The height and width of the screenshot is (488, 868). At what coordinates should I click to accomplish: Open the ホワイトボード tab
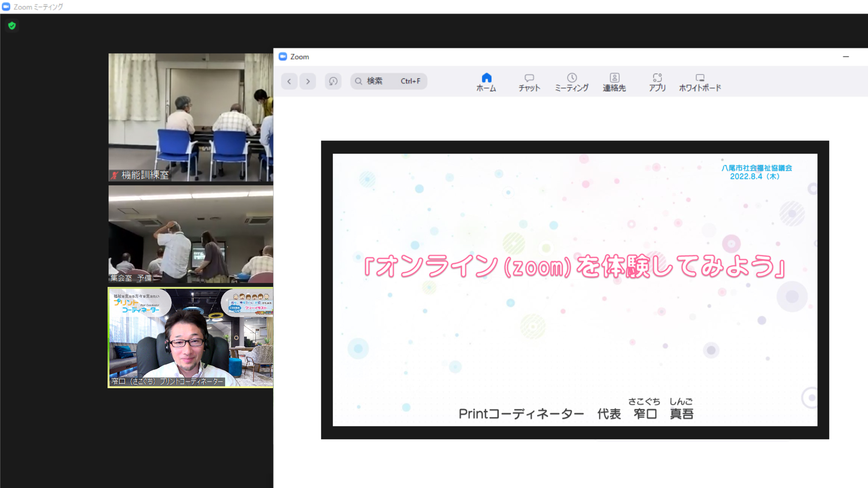(x=700, y=83)
